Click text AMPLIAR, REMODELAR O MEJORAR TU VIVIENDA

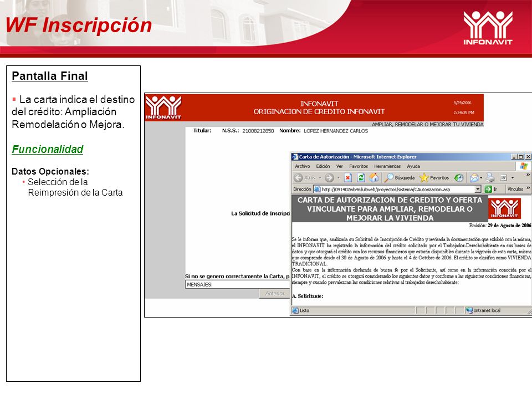click(427, 125)
